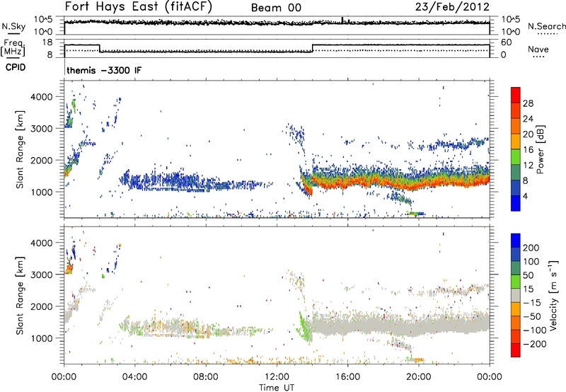Click the Power panel 'Slant Range [km]' label
The width and height of the screenshot is (566, 392).
(20, 149)
